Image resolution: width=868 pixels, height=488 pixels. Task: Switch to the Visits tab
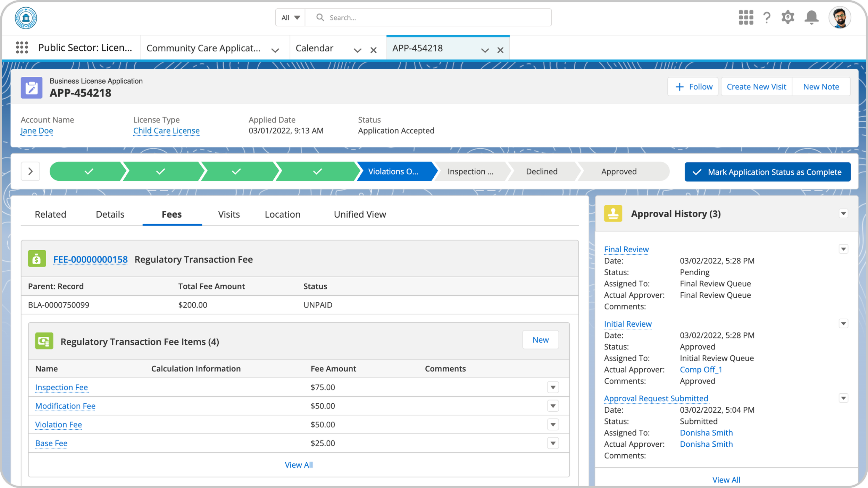(229, 214)
